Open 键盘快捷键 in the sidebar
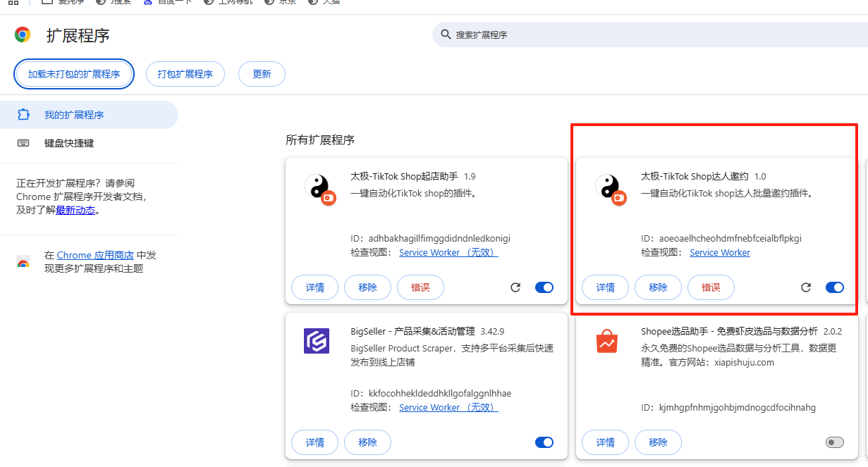Image resolution: width=868 pixels, height=467 pixels. pos(69,143)
